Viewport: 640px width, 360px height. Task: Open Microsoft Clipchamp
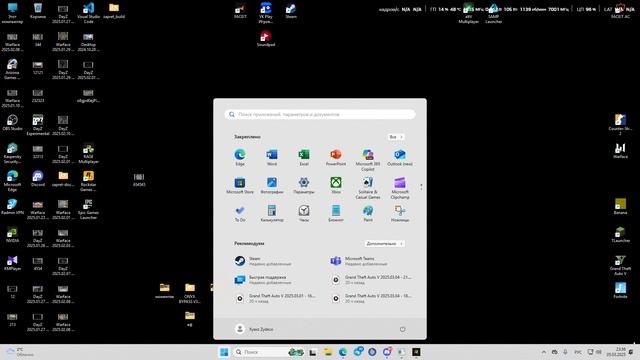pyautogui.click(x=400, y=188)
